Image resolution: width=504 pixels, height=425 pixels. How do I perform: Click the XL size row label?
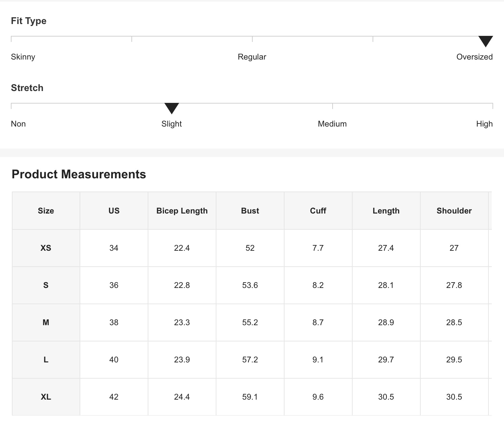pos(46,397)
